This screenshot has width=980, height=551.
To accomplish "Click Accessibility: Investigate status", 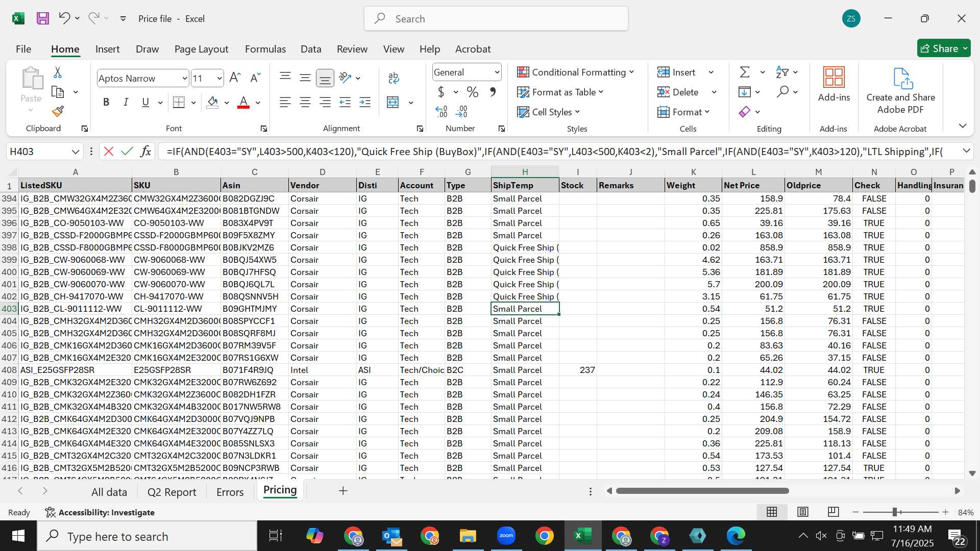I will point(100,512).
